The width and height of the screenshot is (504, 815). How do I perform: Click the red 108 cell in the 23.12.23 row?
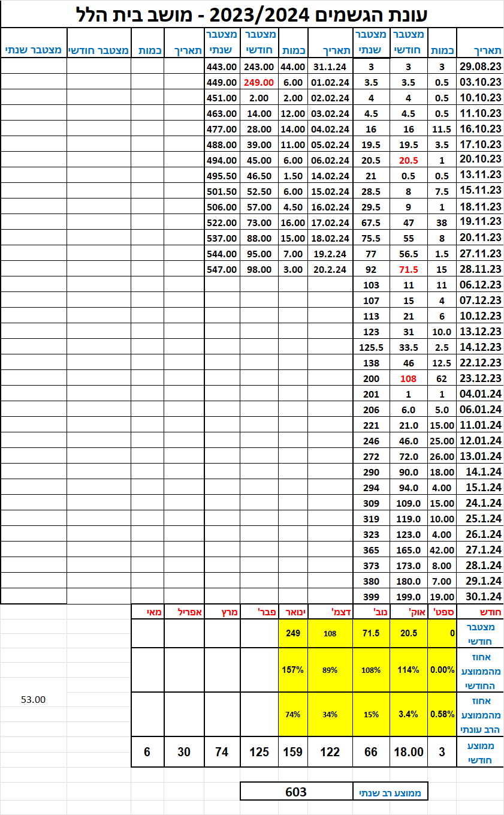click(x=408, y=378)
